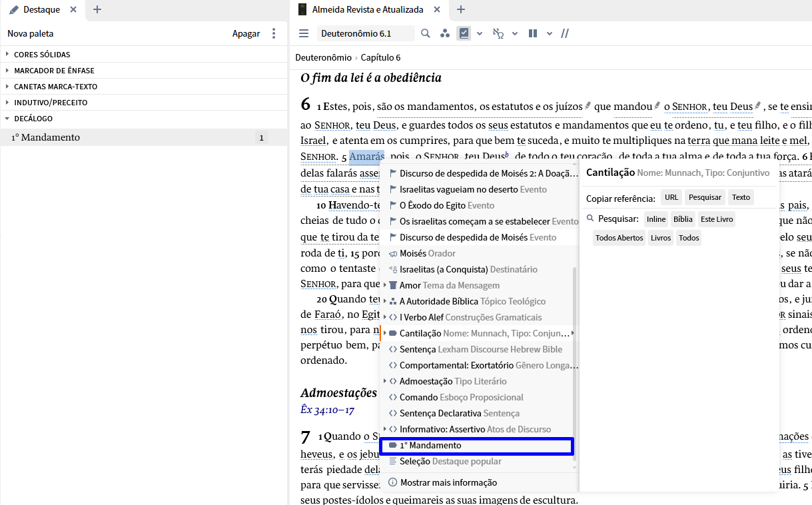Expand Cores Sólidas palette section
This screenshot has width=812, height=505.
click(x=144, y=55)
